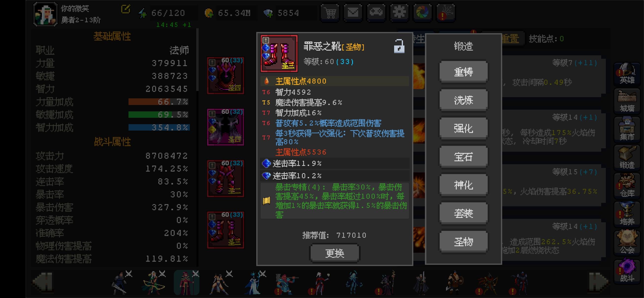Click the 重铸 reforge button
644x298 pixels.
pyautogui.click(x=463, y=72)
